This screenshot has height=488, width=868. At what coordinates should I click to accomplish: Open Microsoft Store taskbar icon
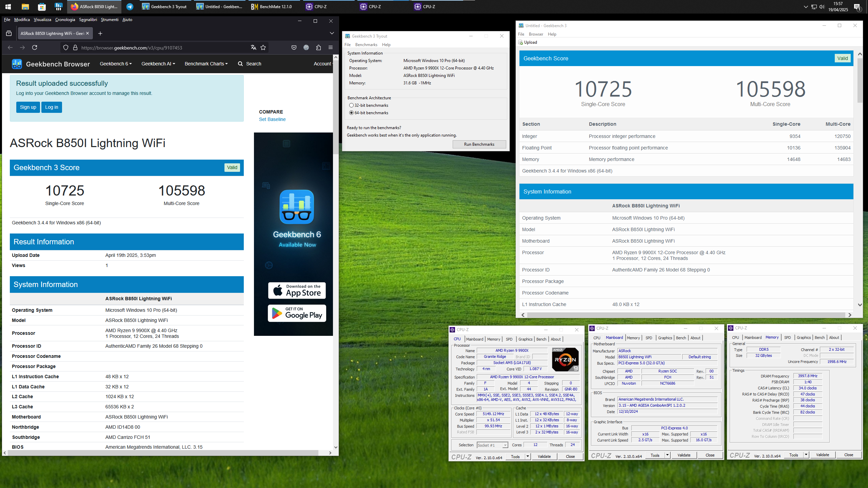tap(42, 6)
